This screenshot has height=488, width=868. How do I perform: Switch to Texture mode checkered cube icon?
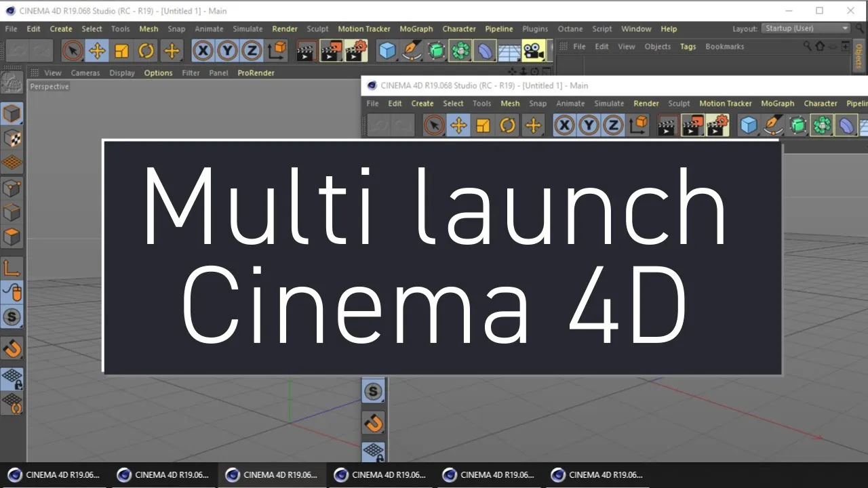12,138
